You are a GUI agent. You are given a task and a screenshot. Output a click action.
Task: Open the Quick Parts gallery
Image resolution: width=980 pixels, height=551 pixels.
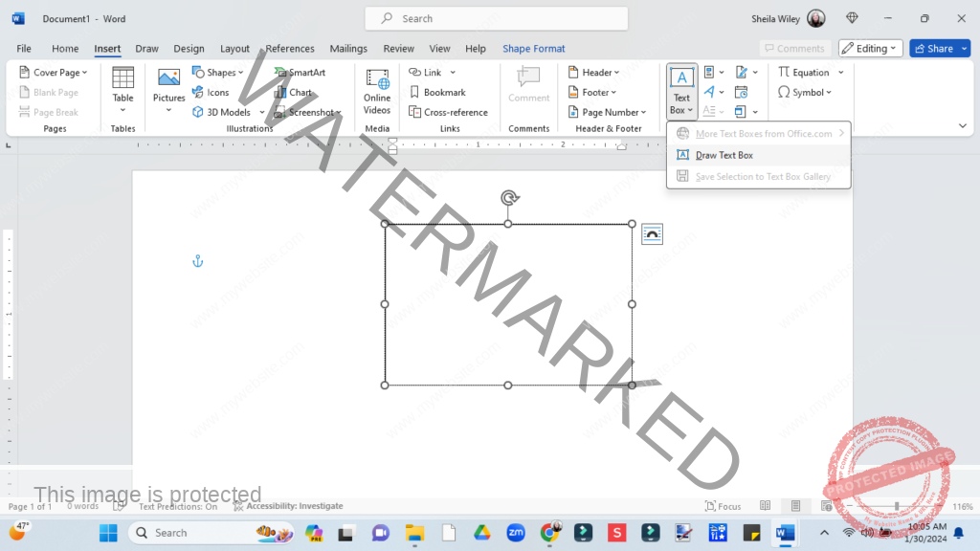tap(714, 73)
